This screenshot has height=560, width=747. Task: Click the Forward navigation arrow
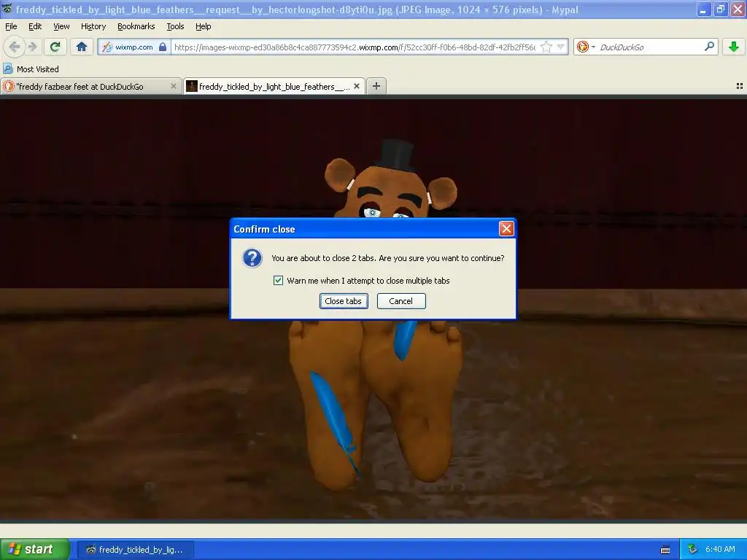tap(32, 47)
